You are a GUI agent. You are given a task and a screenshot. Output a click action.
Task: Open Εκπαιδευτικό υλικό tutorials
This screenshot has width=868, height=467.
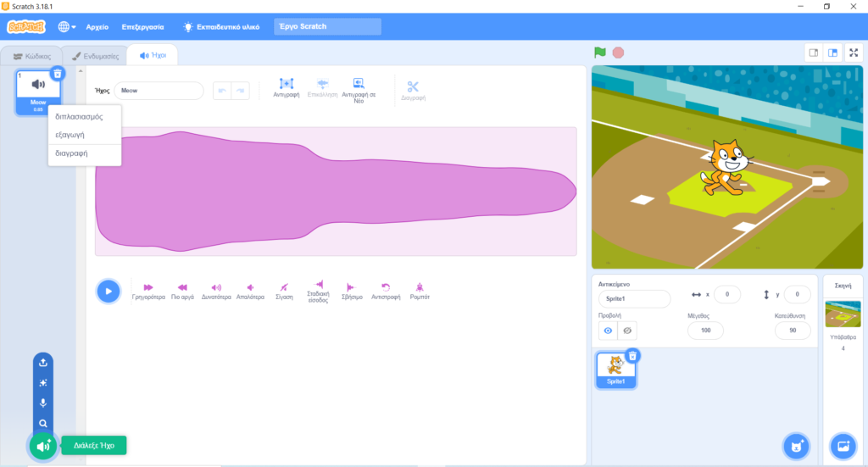(221, 26)
